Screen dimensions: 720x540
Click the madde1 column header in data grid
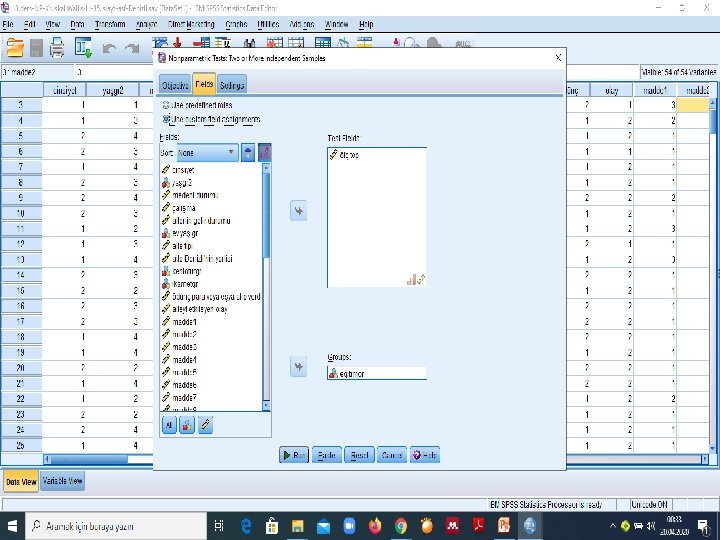[x=655, y=90]
